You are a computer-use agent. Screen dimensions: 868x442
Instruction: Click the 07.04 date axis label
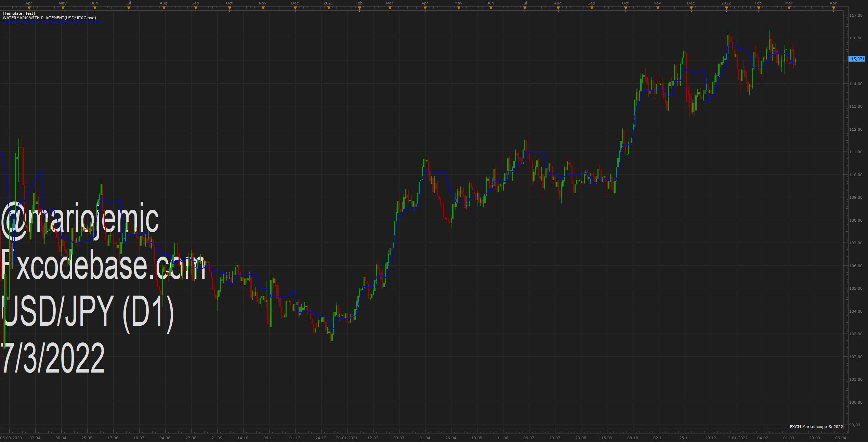coord(35,438)
